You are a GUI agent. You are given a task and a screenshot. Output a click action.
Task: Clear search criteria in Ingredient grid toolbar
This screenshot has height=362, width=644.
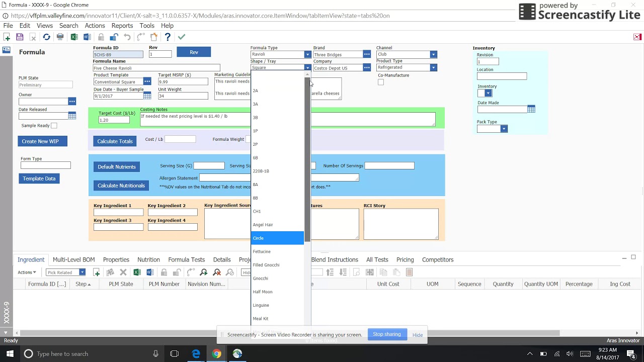[x=217, y=273]
